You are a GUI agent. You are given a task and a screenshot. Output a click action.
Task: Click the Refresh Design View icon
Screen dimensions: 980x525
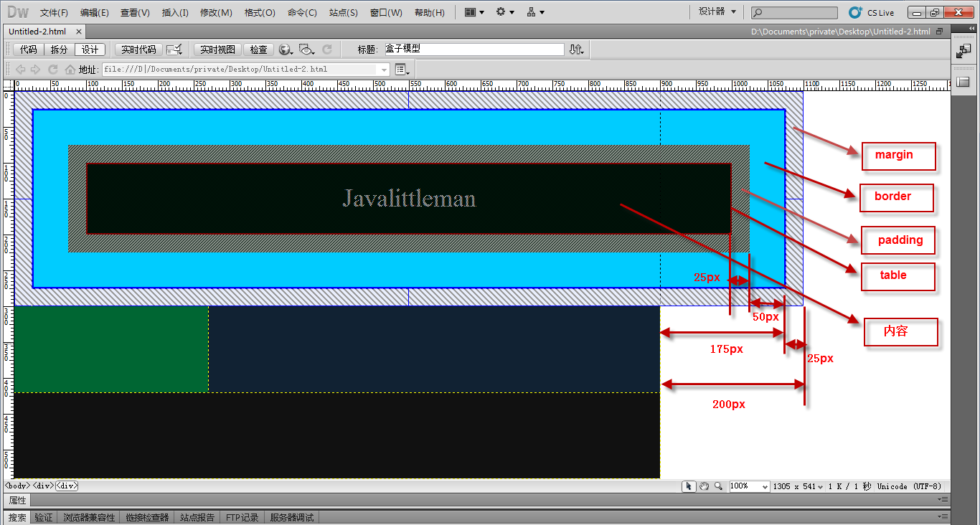pos(327,49)
